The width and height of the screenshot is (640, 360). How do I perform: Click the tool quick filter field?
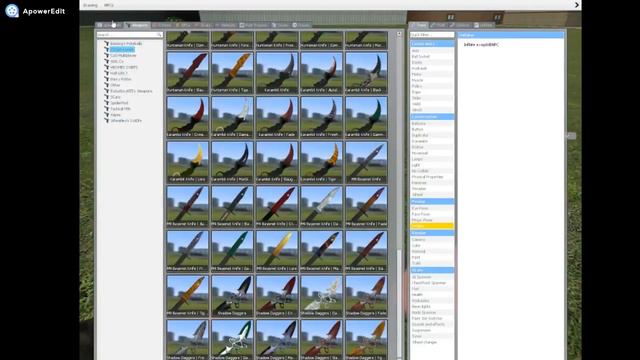pos(432,35)
